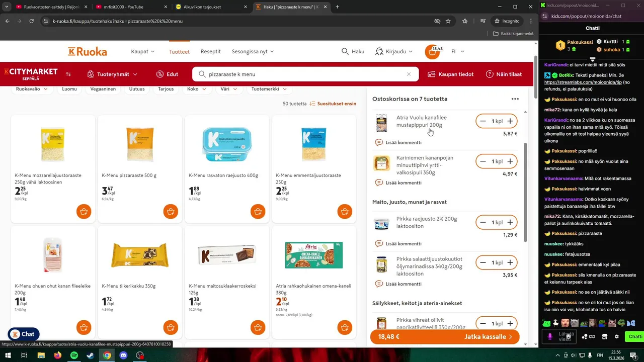644x362 pixels.
Task: Toggle the Uutuus filter chip
Action: click(137, 89)
